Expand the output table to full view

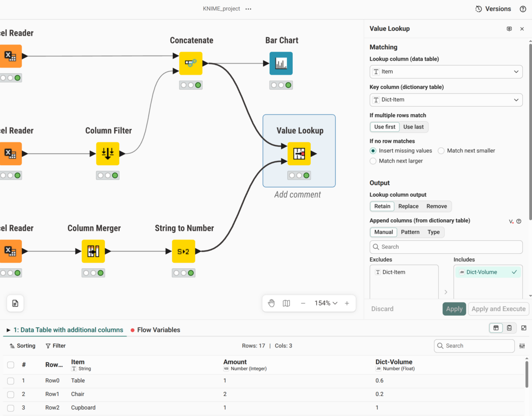coord(524,328)
